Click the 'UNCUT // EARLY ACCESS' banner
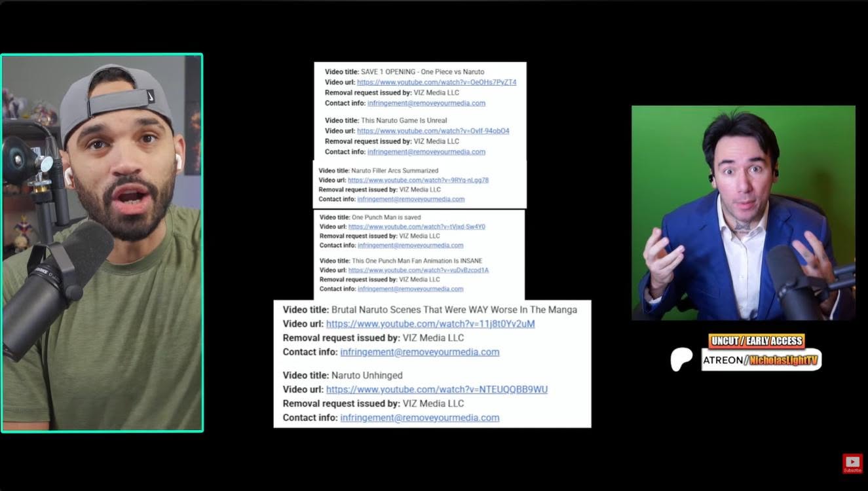868x491 pixels. pos(756,341)
